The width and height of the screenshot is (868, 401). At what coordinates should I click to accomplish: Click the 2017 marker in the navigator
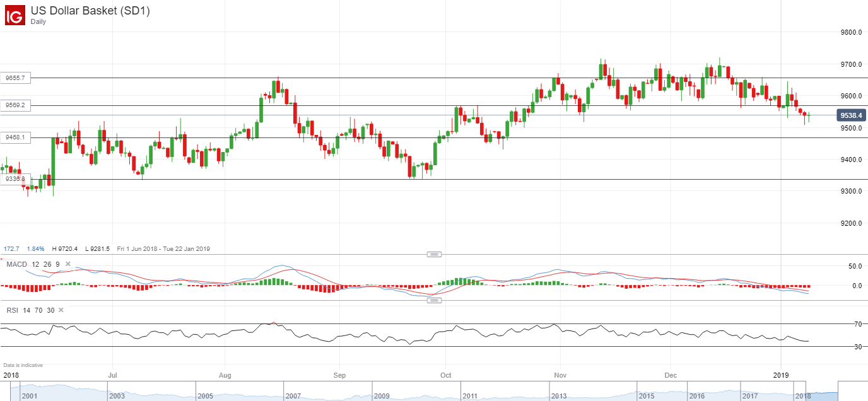750,396
